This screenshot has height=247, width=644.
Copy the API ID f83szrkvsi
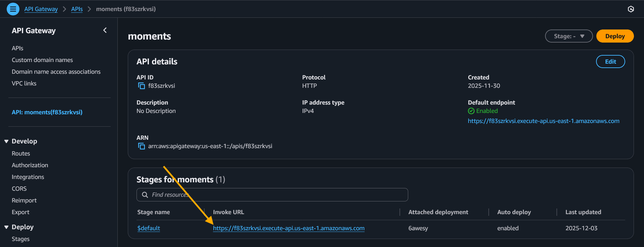142,86
